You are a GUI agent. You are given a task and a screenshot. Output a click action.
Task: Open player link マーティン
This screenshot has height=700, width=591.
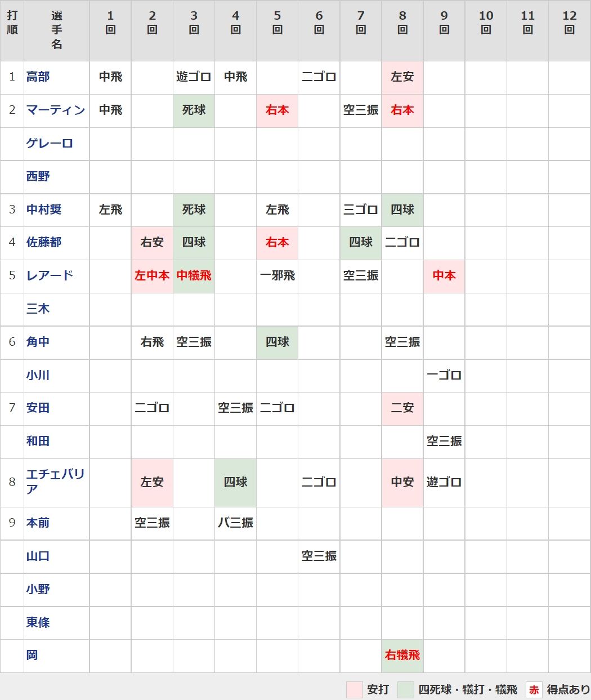coord(56,110)
